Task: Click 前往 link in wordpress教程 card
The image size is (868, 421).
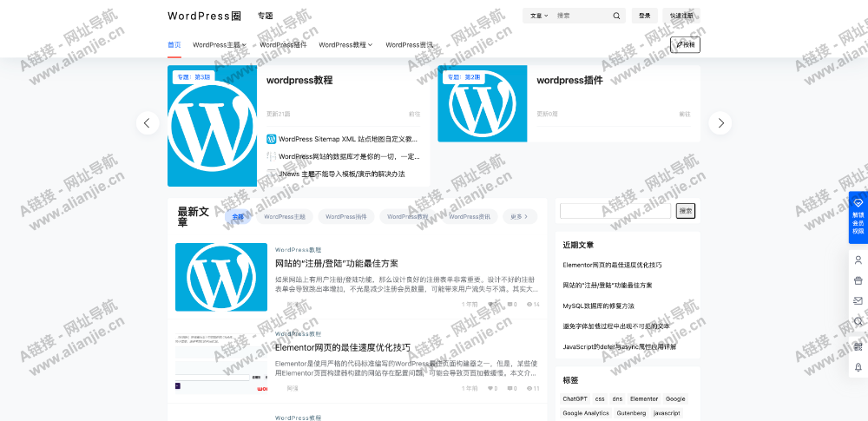Action: coord(415,114)
